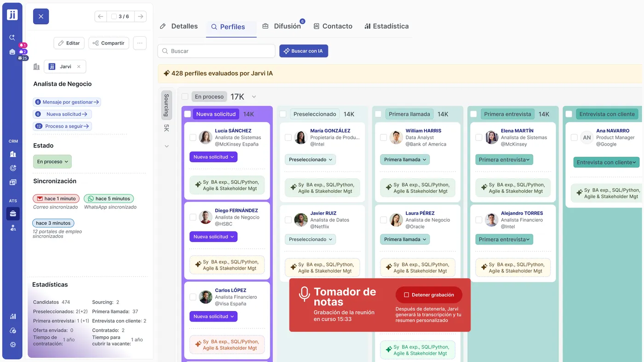Switch to the Contacto tab

tap(333, 26)
